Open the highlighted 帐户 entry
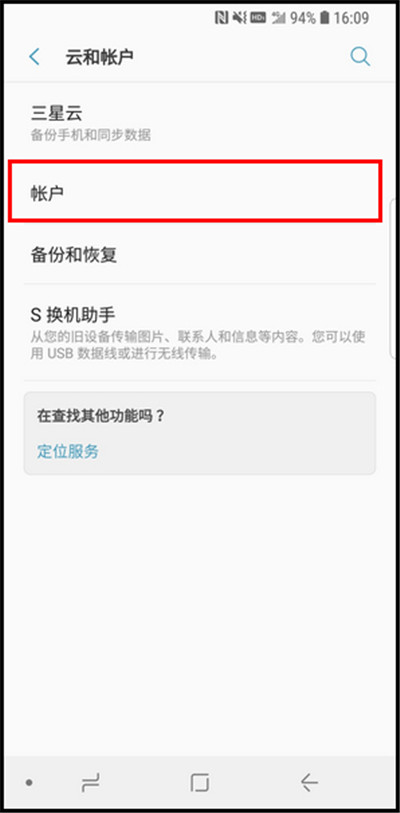400x813 pixels. [195, 191]
